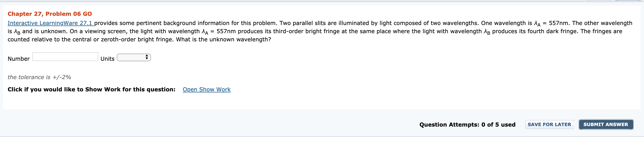Viewport: 644px width, 147px height.
Task: Click the Units stepper up arrow
Action: click(147, 56)
